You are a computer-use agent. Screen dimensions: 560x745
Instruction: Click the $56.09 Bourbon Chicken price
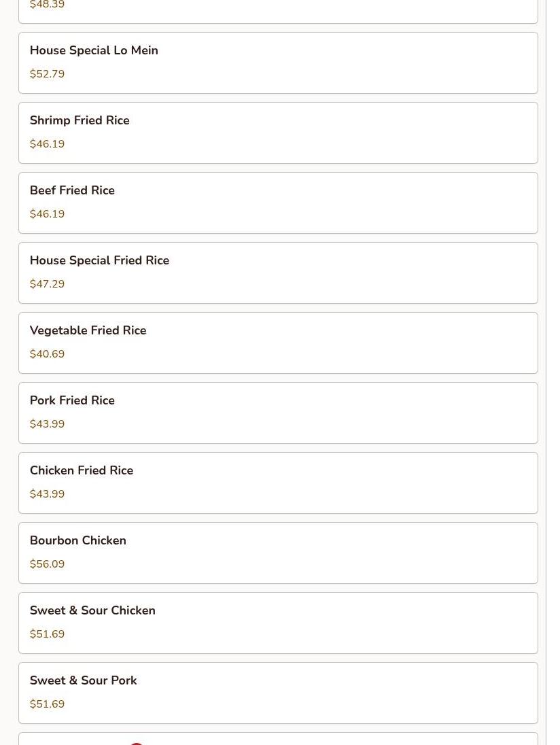pyautogui.click(x=47, y=564)
